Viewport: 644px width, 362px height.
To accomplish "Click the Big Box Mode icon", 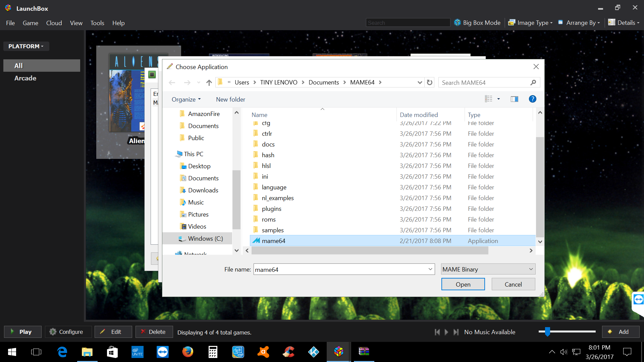I will point(457,22).
